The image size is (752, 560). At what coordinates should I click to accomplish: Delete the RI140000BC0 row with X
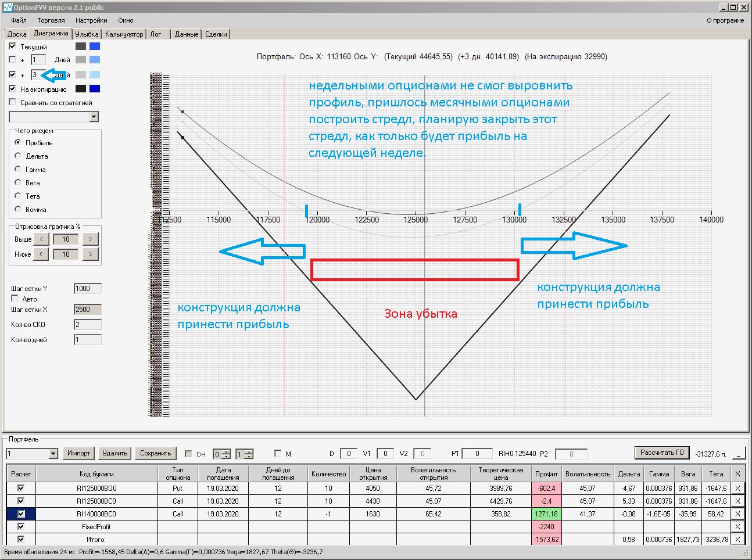[737, 514]
